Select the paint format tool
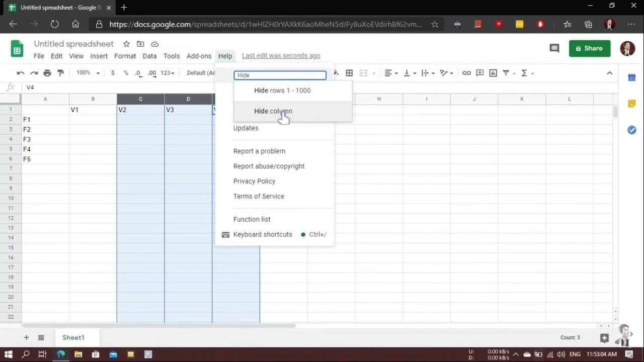The width and height of the screenshot is (644, 362). (x=61, y=73)
